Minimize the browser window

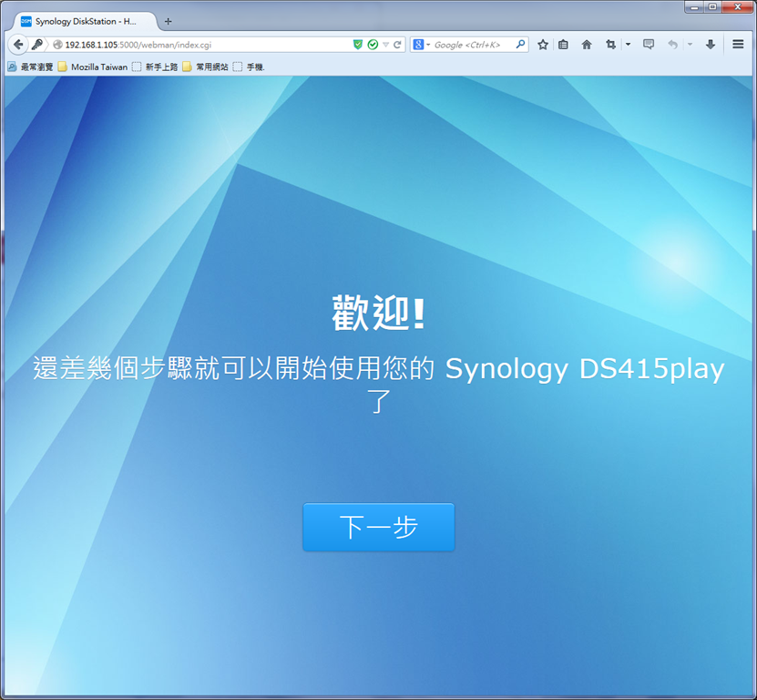coord(695,6)
